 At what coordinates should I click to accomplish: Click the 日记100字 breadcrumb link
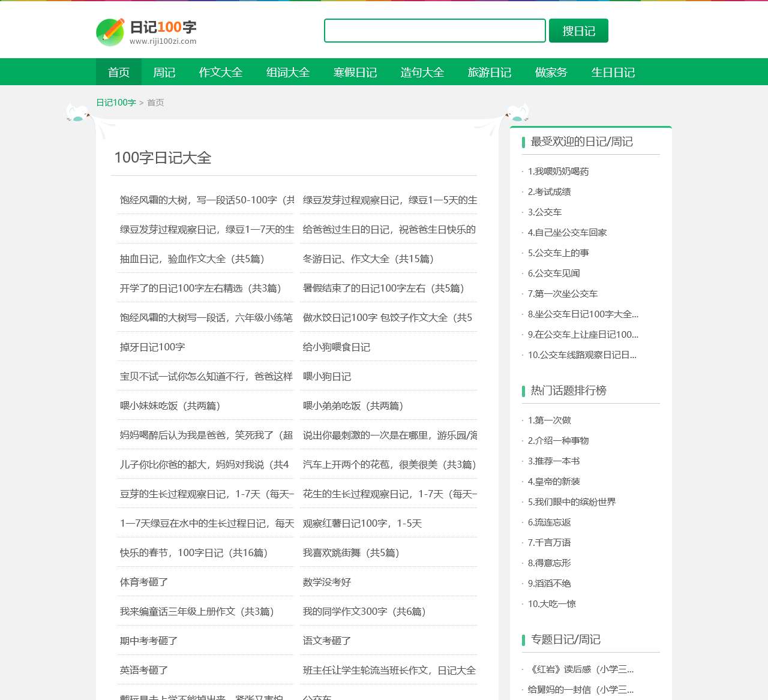click(116, 103)
